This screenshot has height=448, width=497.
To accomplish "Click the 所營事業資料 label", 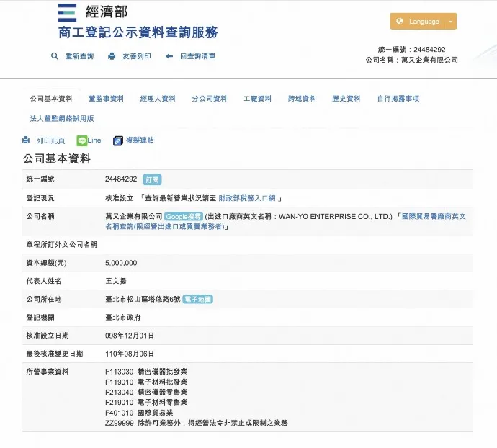I will click(x=48, y=372).
